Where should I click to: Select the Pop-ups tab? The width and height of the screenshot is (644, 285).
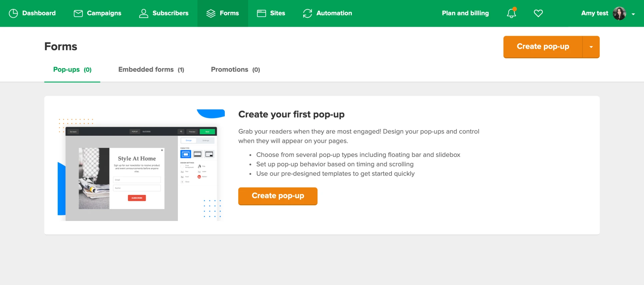(72, 70)
